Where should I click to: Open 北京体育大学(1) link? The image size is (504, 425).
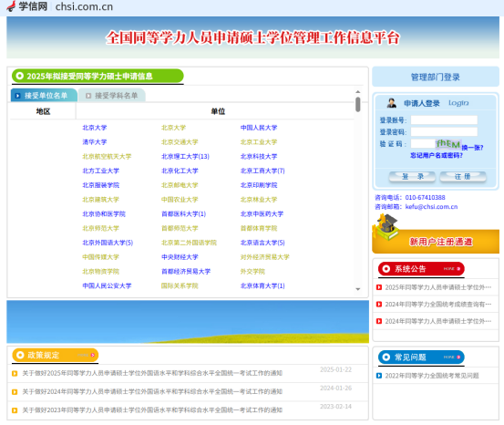click(262, 285)
